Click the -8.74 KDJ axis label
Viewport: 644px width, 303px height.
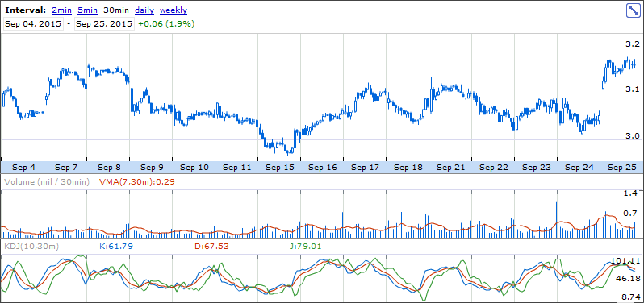pyautogui.click(x=629, y=296)
